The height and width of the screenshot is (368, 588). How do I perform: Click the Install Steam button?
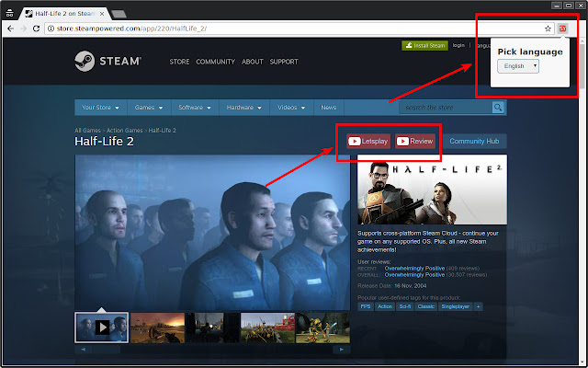(x=424, y=45)
